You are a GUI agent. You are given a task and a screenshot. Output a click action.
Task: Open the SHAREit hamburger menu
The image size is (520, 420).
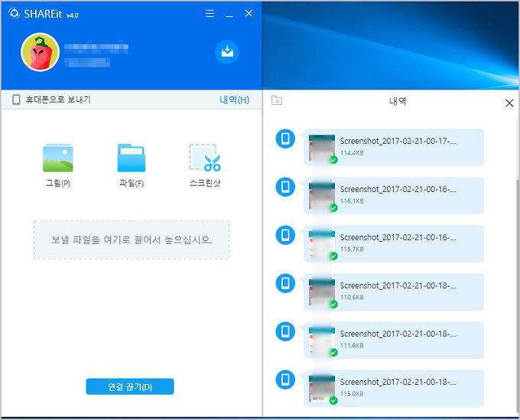210,15
